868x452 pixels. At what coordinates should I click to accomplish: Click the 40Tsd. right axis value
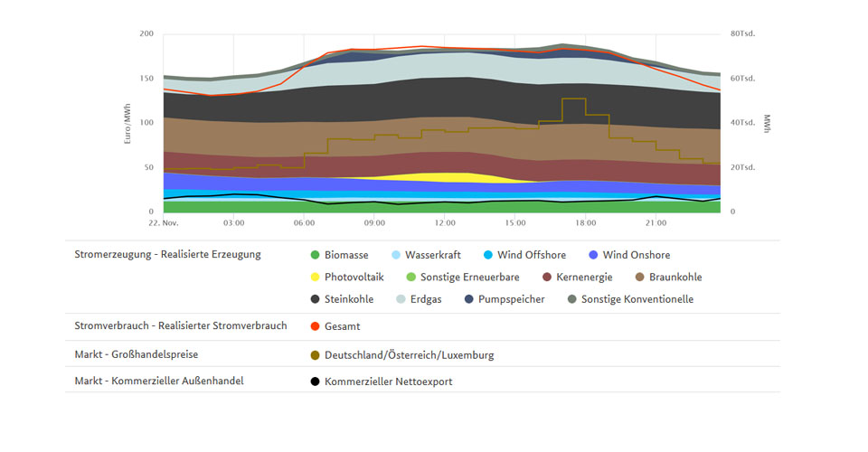pos(742,123)
